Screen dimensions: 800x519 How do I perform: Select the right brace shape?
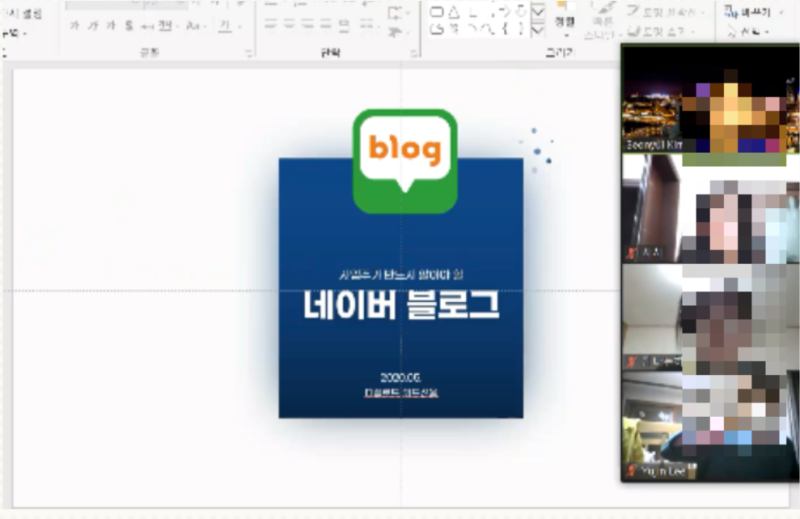click(x=521, y=29)
